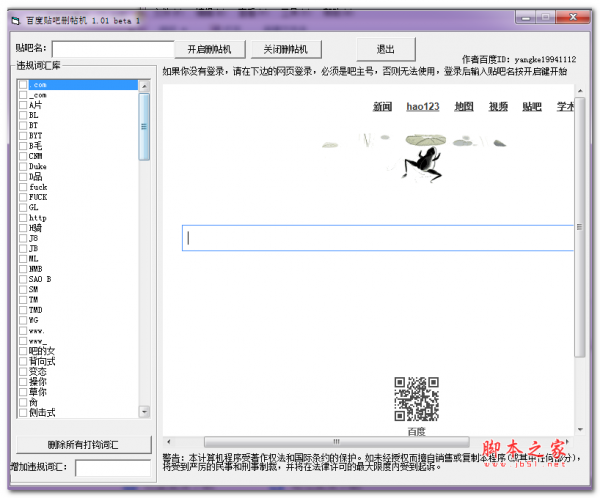This screenshot has height=498, width=600.
Task: Check the 'SAO B' checkbox
Action: 23,279
